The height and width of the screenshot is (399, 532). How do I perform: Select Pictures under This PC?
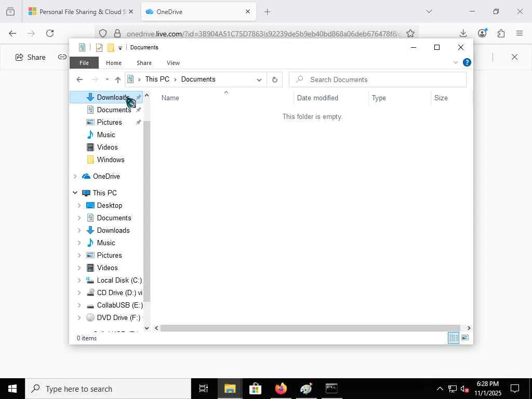point(109,255)
